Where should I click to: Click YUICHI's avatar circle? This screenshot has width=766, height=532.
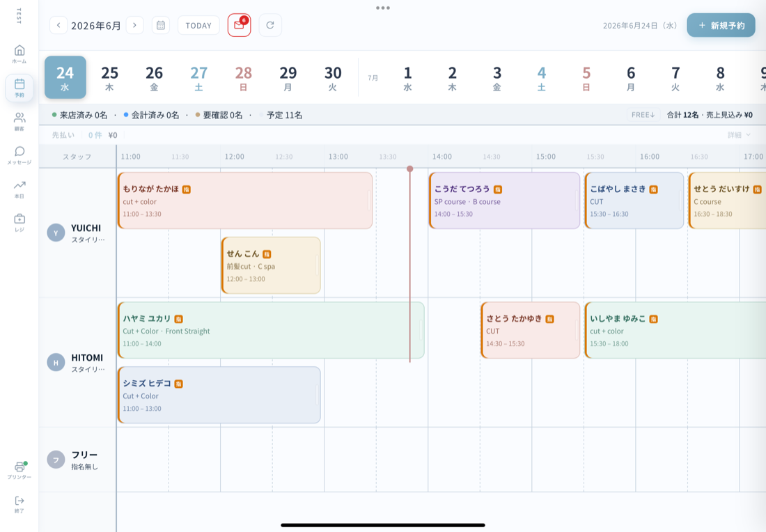[x=56, y=233]
